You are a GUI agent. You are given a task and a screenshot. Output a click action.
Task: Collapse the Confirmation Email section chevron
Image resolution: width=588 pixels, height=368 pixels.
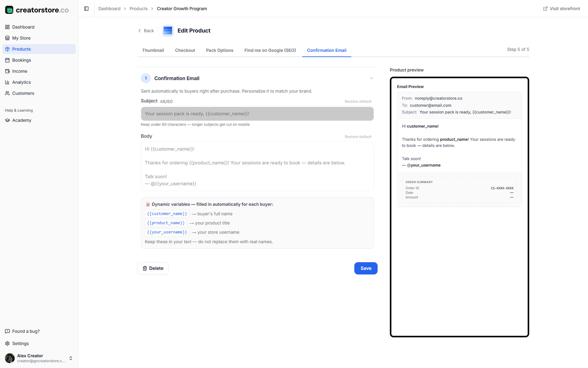371,78
